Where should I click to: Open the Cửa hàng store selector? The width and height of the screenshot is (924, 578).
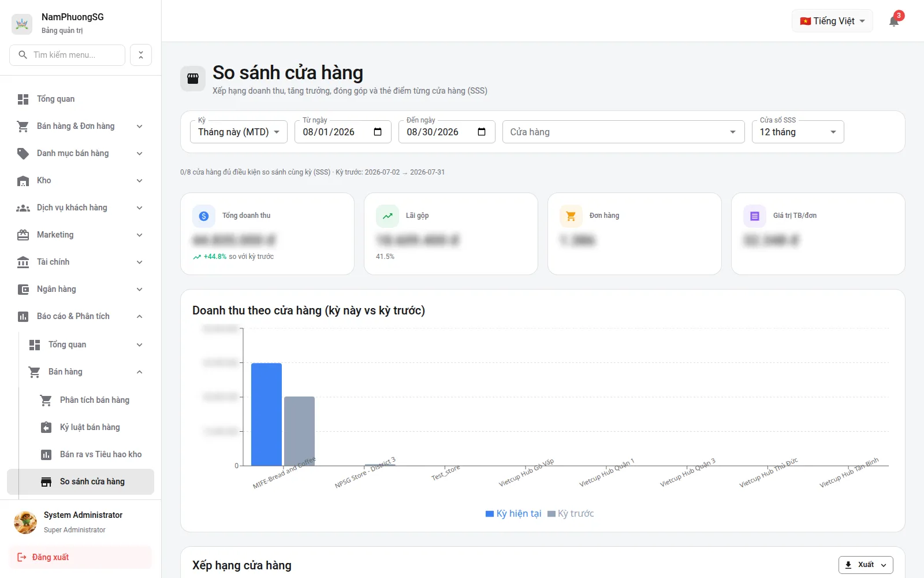point(623,132)
